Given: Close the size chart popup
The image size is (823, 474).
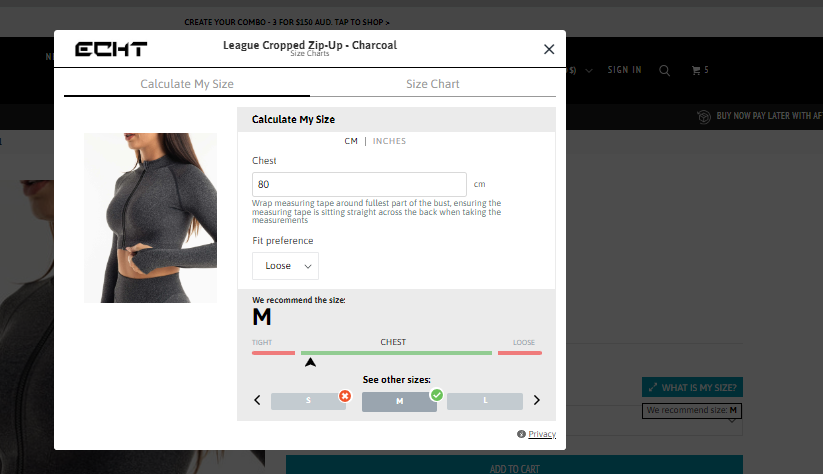Looking at the screenshot, I should point(548,49).
